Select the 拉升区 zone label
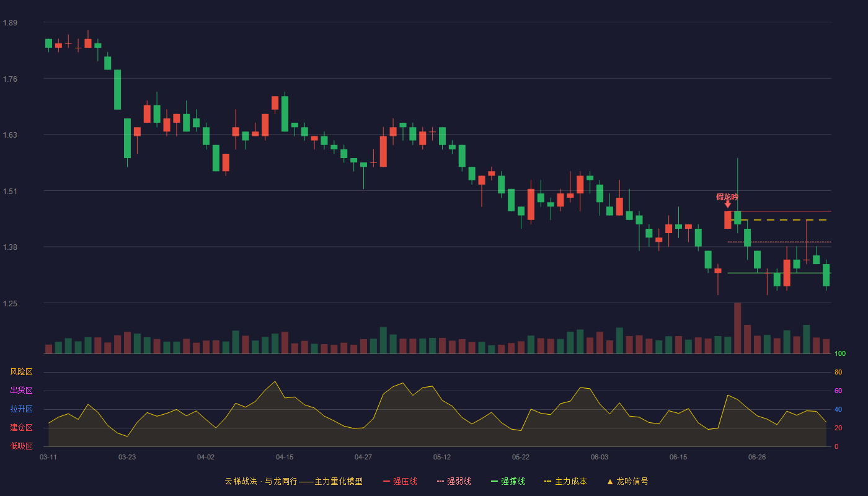 tap(21, 409)
